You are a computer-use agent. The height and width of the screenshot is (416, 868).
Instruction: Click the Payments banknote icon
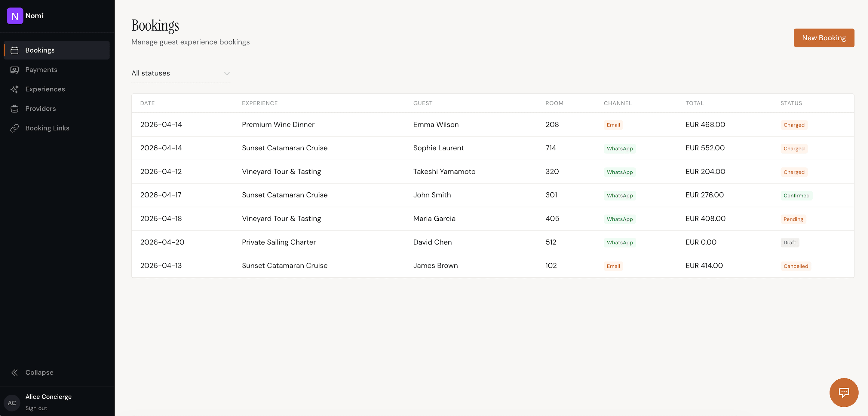point(14,70)
